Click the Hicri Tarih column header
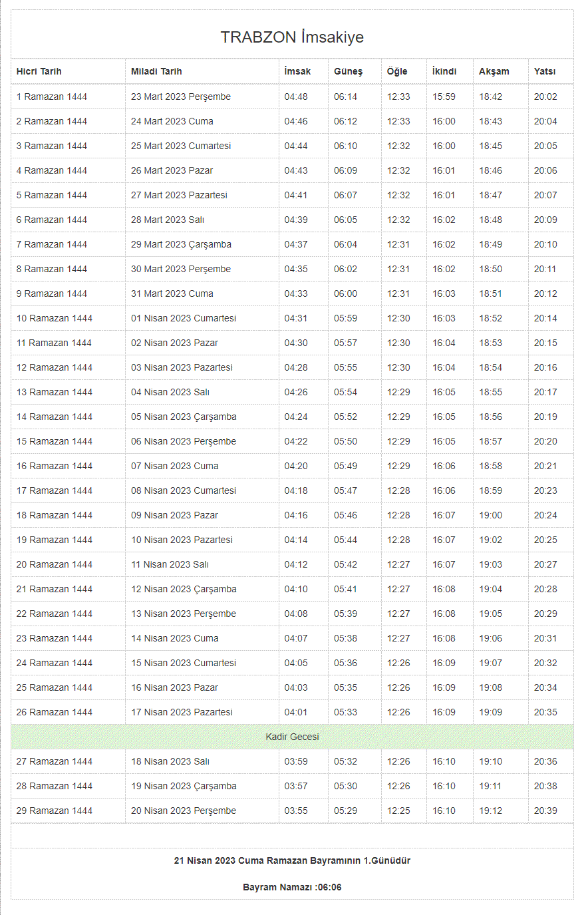The width and height of the screenshot is (588, 915). point(39,71)
